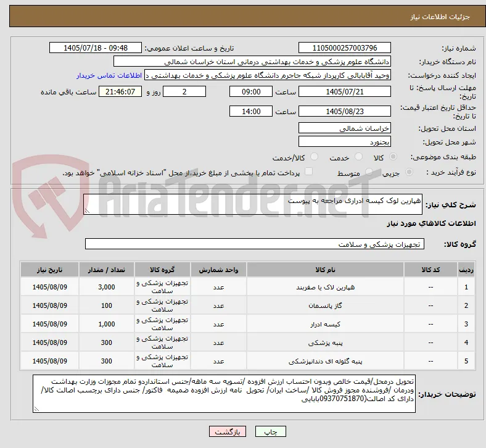Select the کالا radio button
The height and width of the screenshot is (448, 486).
tap(393, 157)
